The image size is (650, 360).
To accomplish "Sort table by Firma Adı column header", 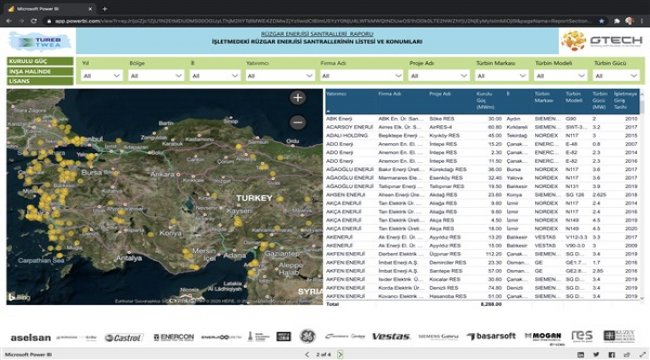I will point(389,94).
